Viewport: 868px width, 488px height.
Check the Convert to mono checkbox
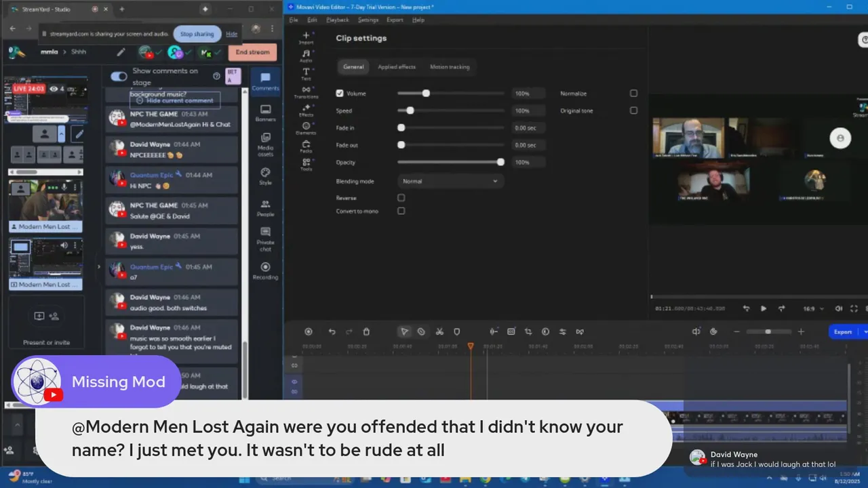[401, 211]
